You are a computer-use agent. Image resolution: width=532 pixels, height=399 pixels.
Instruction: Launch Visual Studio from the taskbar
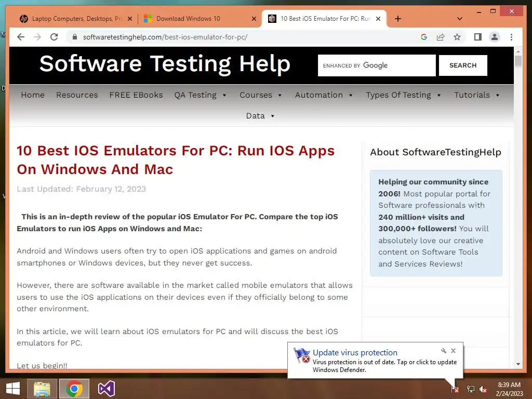(x=107, y=389)
